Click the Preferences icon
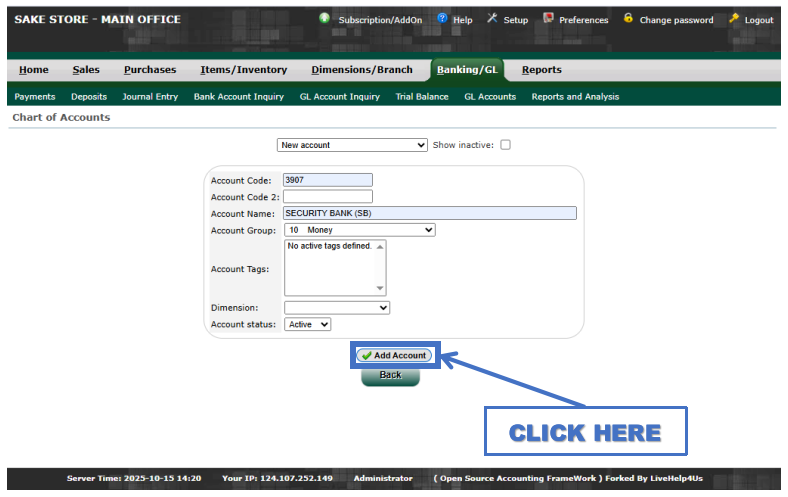 (548, 19)
